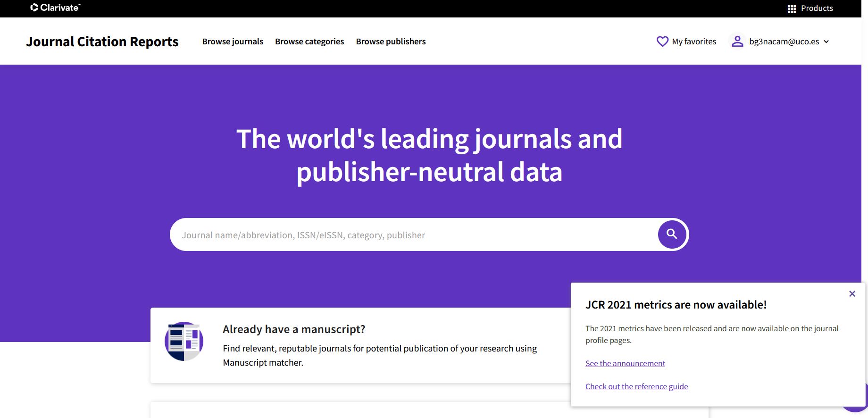Close the JCR 2021 metrics popup

pyautogui.click(x=852, y=293)
